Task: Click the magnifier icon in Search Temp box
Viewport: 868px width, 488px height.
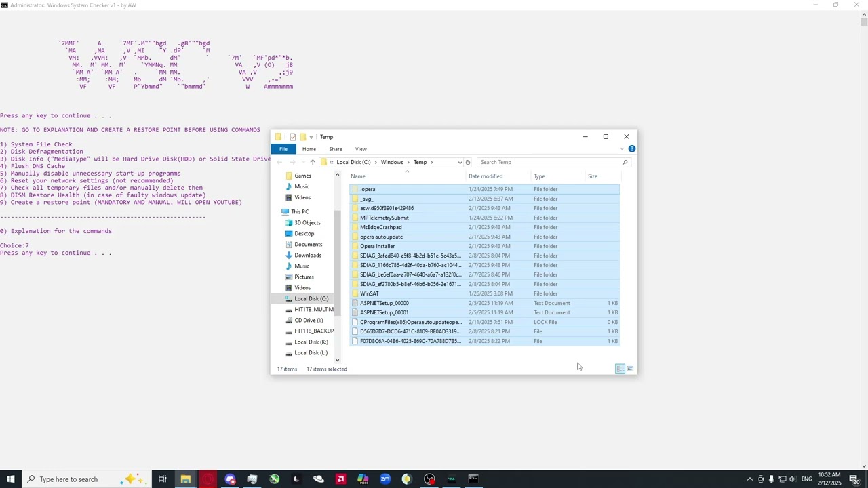Action: click(625, 162)
